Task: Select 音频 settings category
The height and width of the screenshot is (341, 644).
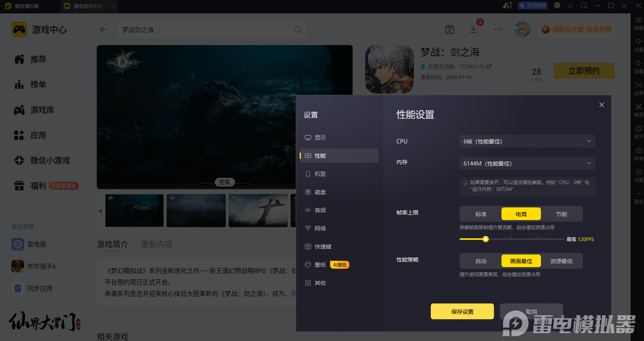Action: tap(339, 210)
